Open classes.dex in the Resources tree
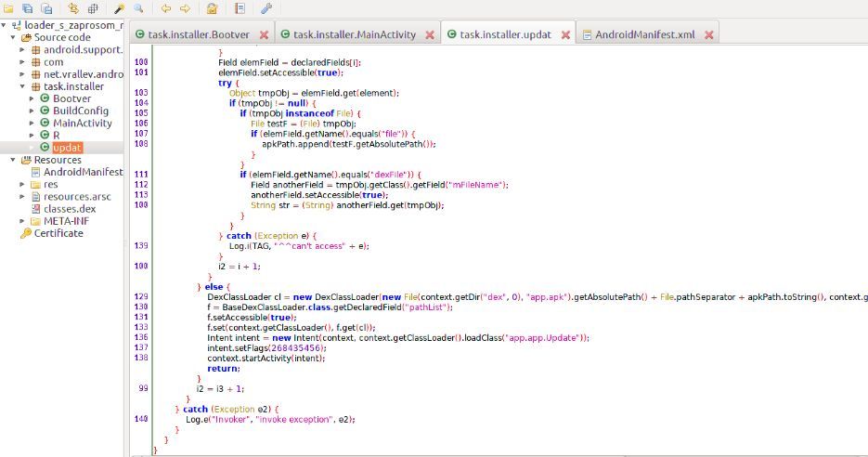 [68, 209]
